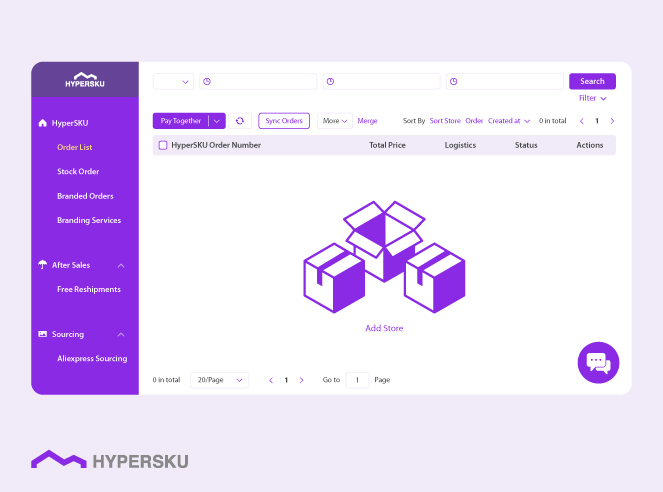Open Free Reshipments in sidebar
Viewport: 663px width, 492px height.
(x=89, y=290)
